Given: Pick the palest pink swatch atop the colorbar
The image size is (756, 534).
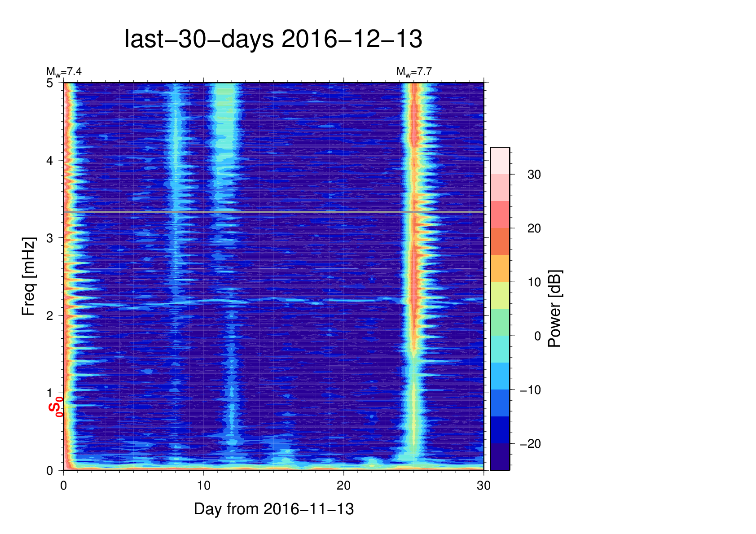Looking at the screenshot, I should pyautogui.click(x=500, y=161).
